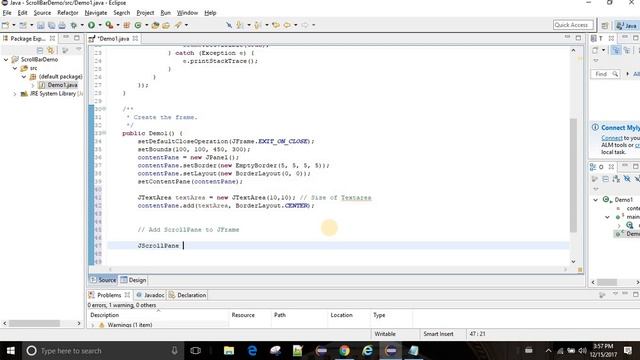Open the Navigate menu
Image resolution: width=640 pixels, height=360 pixels.
96,13
